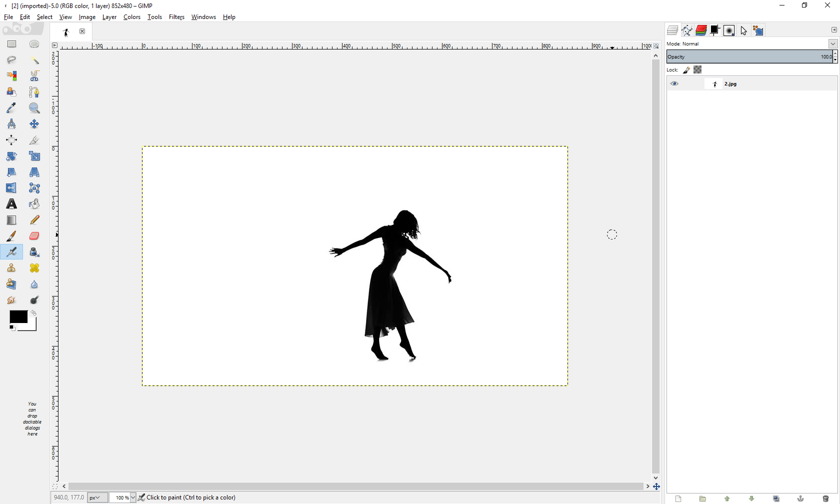
Task: Activate the Scale tool
Action: pyautogui.click(x=34, y=156)
